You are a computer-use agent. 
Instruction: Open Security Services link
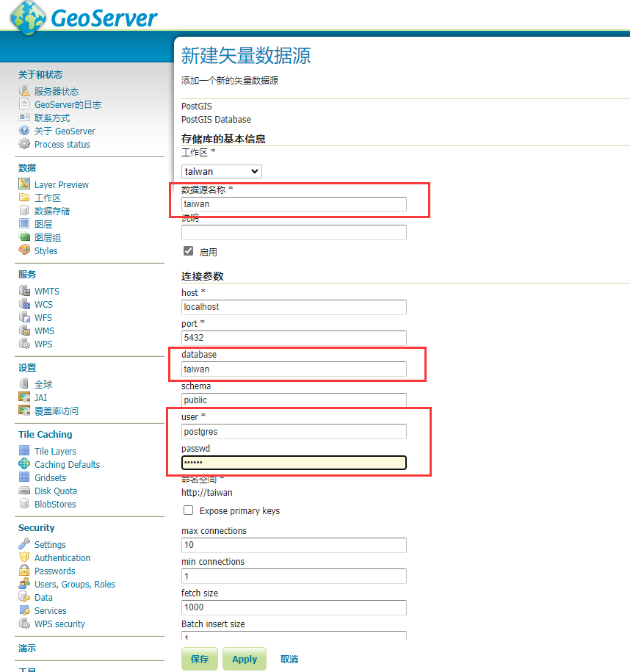click(x=51, y=611)
